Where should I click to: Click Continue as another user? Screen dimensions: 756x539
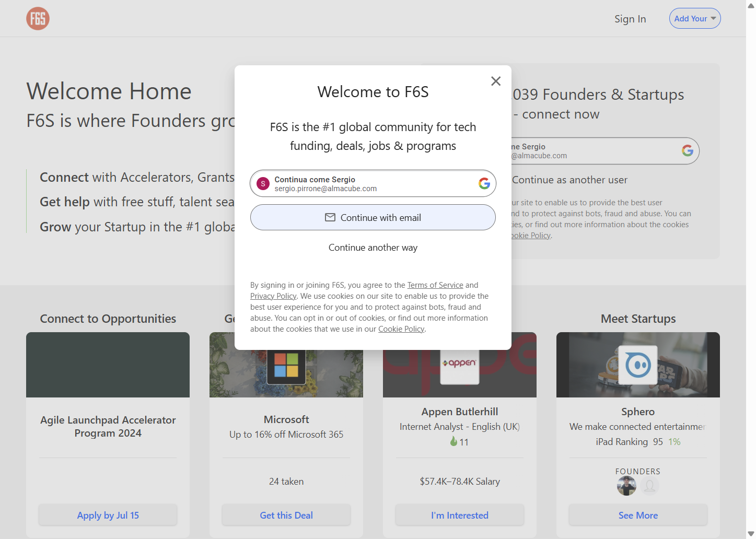click(569, 180)
